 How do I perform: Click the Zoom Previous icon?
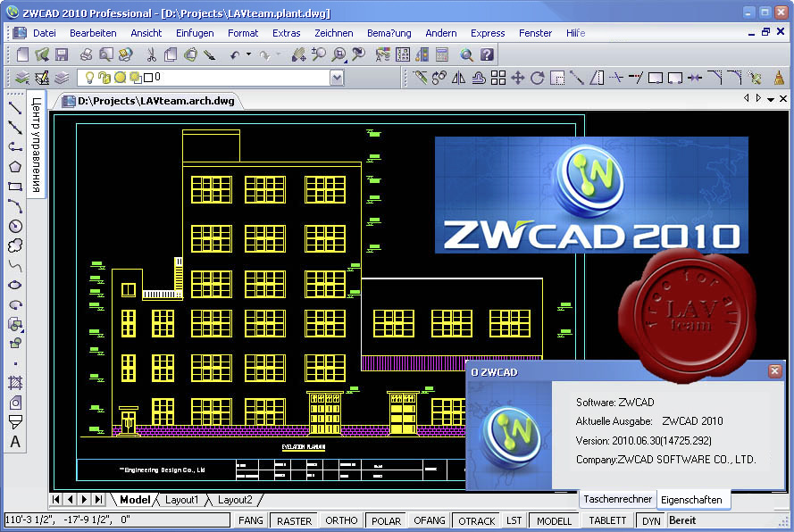358,54
